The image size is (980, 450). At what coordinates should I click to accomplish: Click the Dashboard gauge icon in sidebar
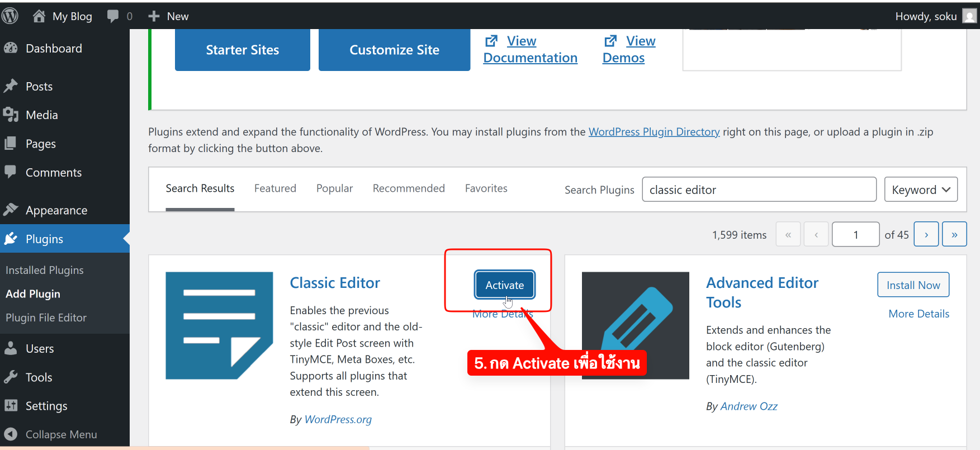tap(11, 49)
